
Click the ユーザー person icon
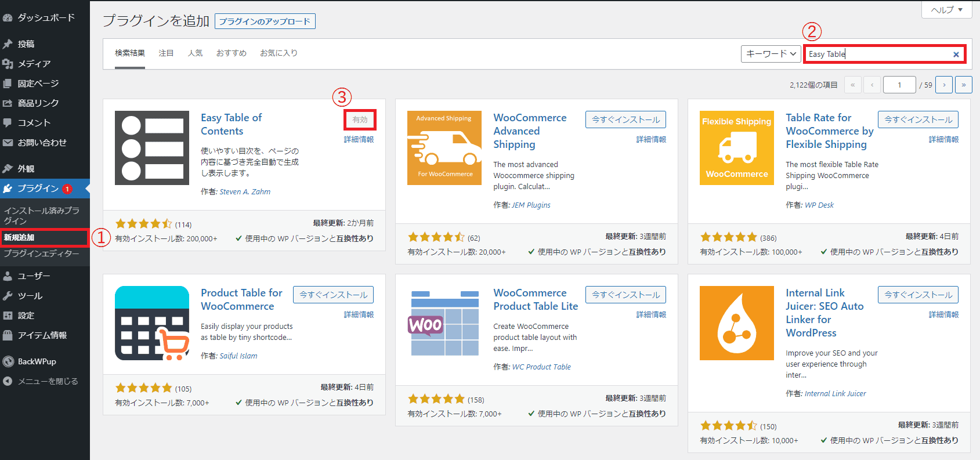[x=8, y=276]
